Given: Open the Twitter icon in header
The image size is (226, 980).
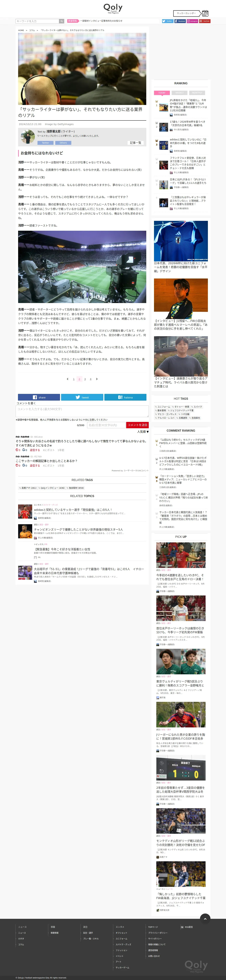Looking at the screenshot, I should tap(168, 21).
